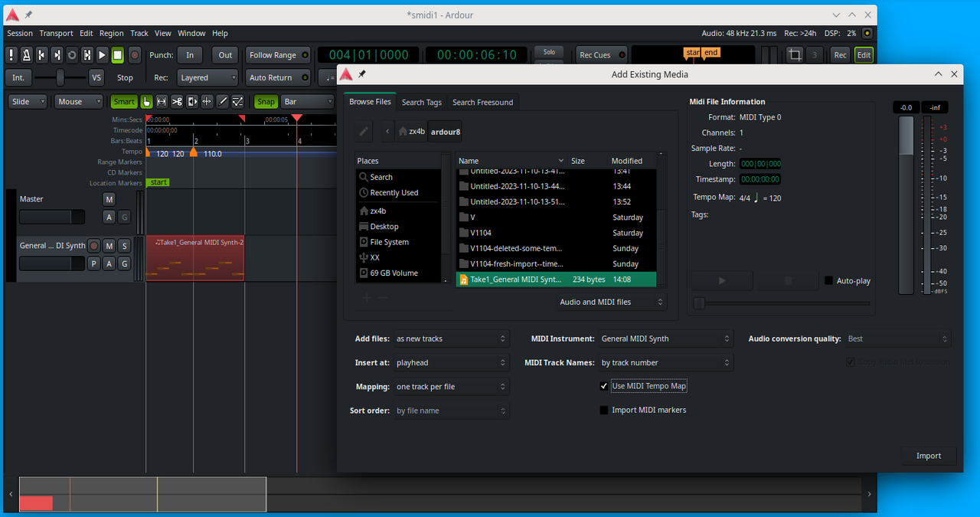
Task: Enable Import MIDI markers checkbox
Action: pyautogui.click(x=604, y=410)
